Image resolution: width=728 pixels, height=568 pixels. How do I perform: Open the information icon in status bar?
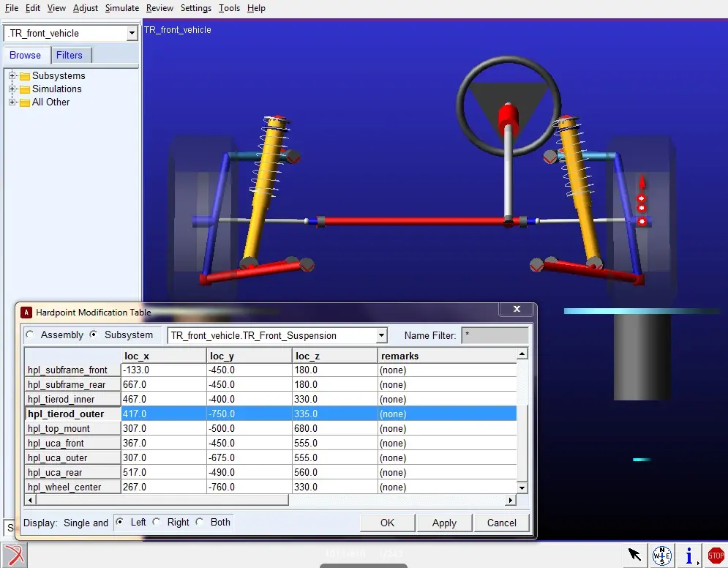point(689,555)
